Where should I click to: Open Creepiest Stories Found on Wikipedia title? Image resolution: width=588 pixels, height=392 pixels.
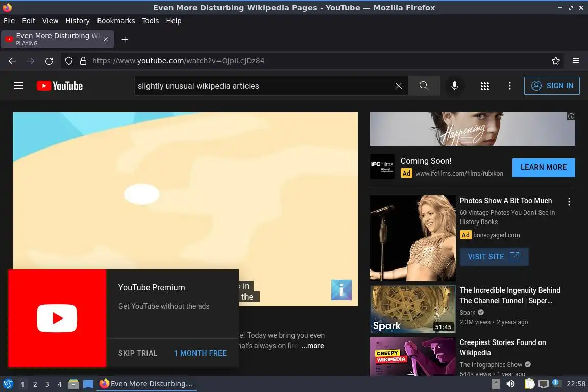(x=502, y=348)
